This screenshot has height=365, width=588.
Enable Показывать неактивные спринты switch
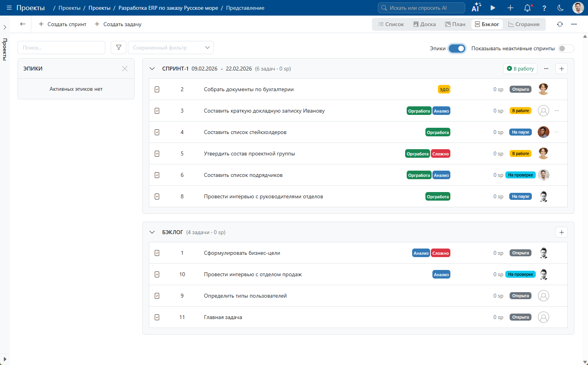click(x=566, y=48)
